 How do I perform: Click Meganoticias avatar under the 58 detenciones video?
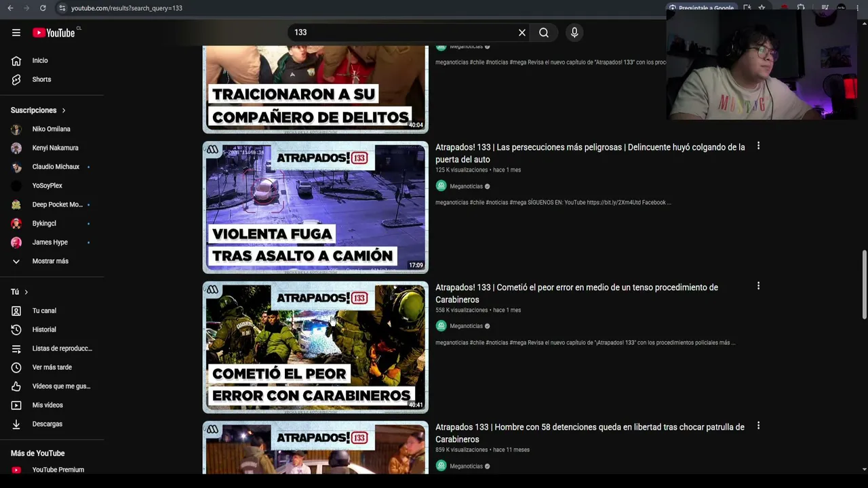(441, 466)
